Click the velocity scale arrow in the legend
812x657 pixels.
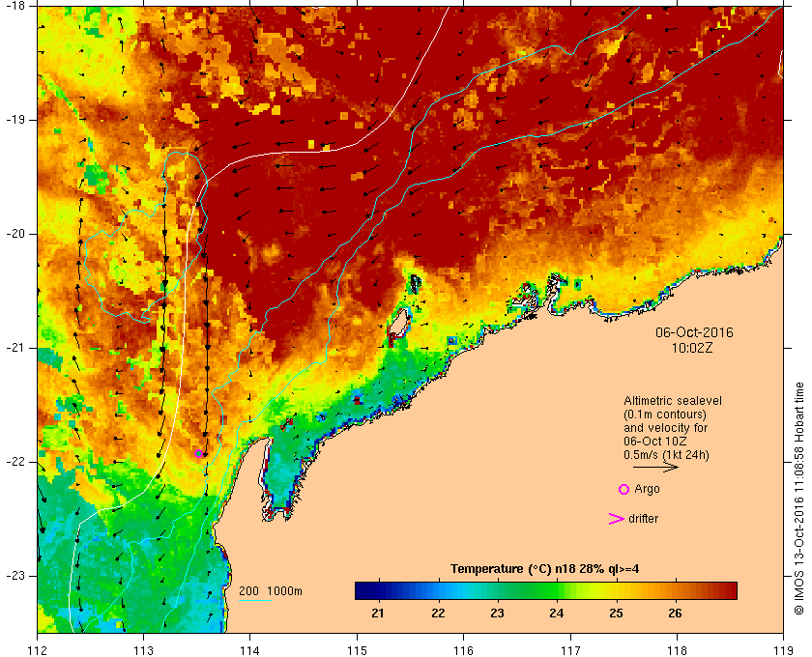(655, 468)
